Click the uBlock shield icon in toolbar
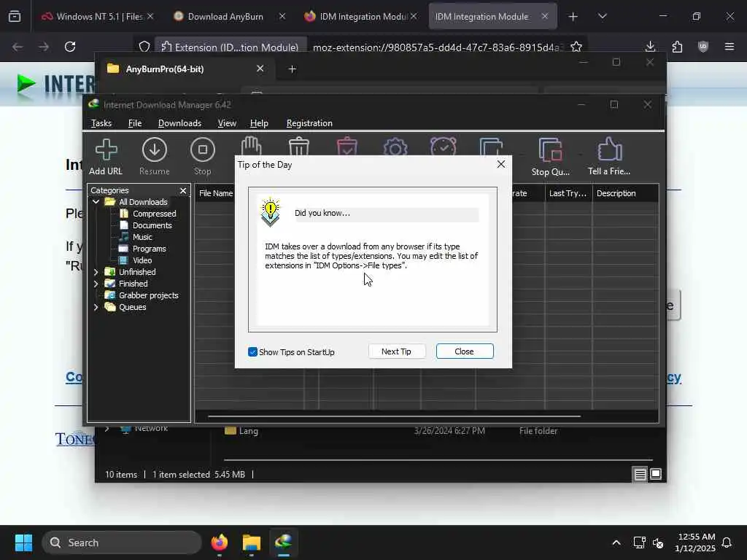This screenshot has height=560, width=747. (703, 47)
